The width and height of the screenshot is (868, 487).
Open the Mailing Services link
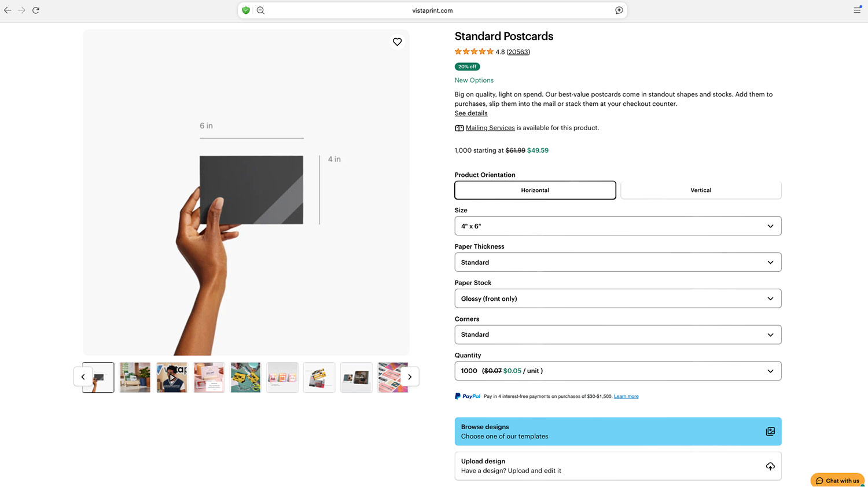[x=490, y=128]
